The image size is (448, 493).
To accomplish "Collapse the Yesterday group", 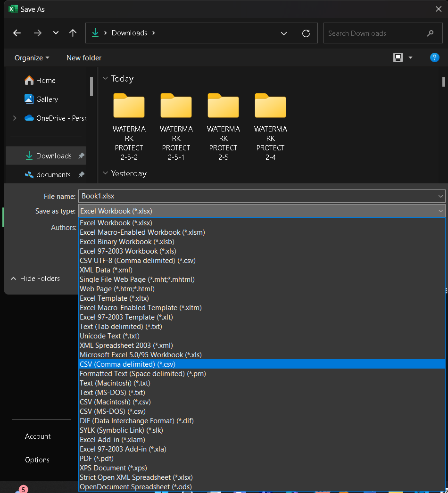I will tap(105, 173).
